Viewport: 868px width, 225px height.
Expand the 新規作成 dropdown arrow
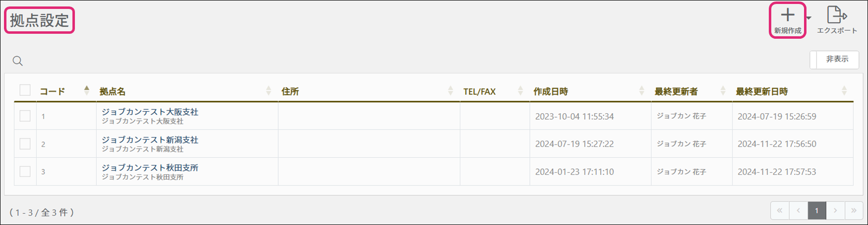point(809,18)
